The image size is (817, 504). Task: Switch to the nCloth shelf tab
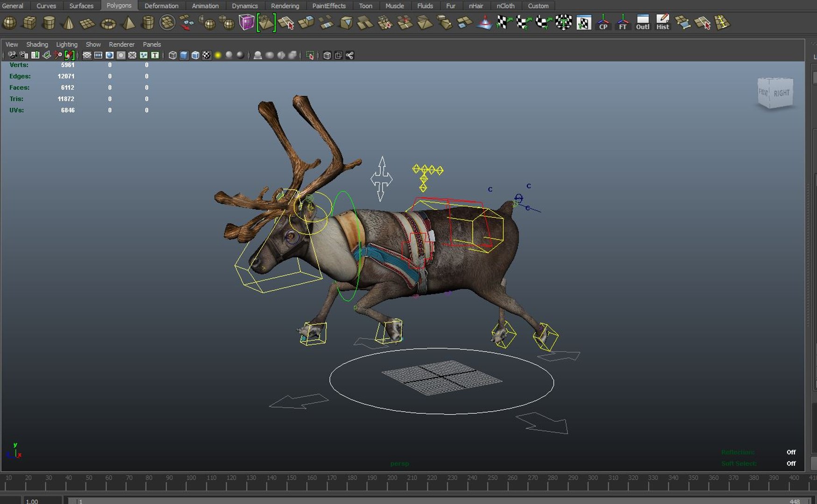[x=505, y=6]
